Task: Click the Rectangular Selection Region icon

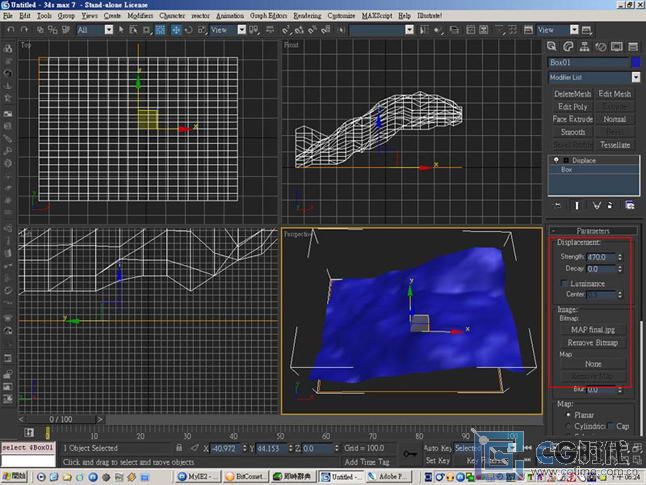Action: click(147, 30)
